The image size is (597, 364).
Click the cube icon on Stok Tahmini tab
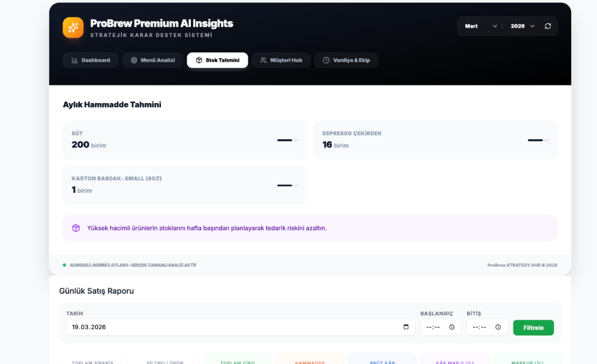[199, 61]
